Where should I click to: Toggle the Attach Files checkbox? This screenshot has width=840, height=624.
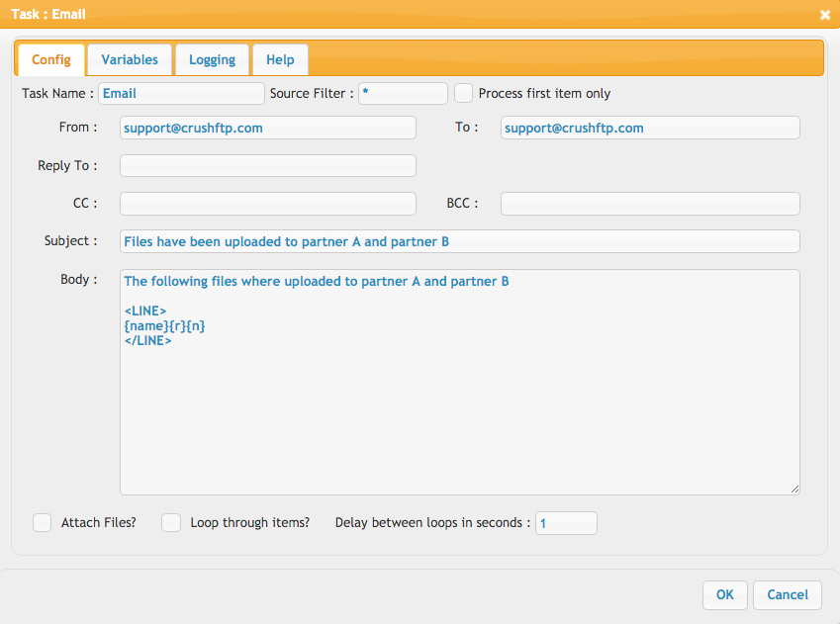(42, 522)
